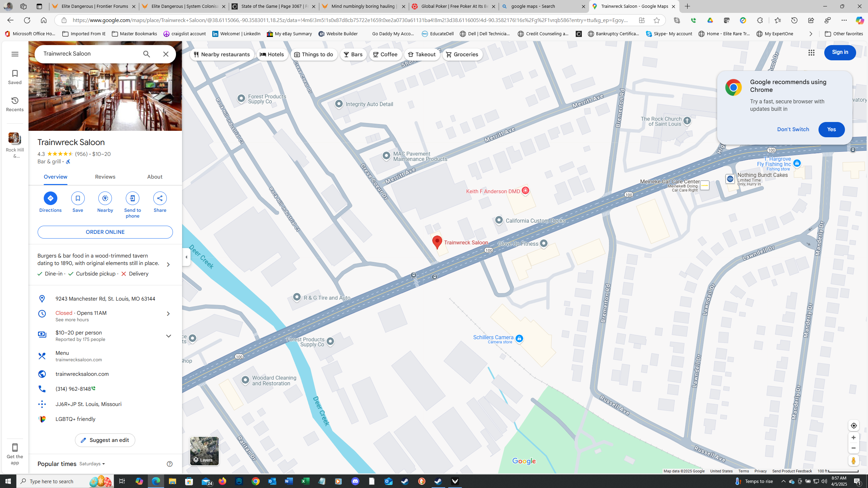Switch to the Overview tab
The image size is (868, 488).
(55, 177)
